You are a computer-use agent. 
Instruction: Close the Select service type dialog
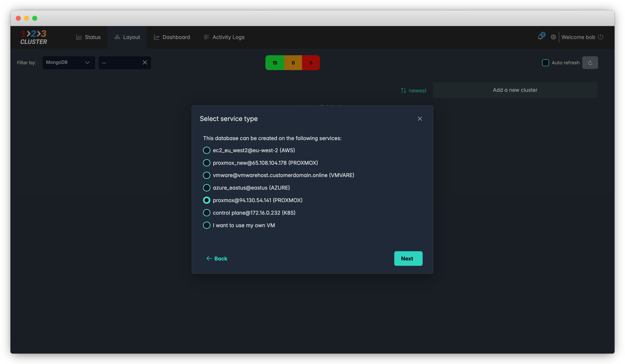tap(420, 119)
